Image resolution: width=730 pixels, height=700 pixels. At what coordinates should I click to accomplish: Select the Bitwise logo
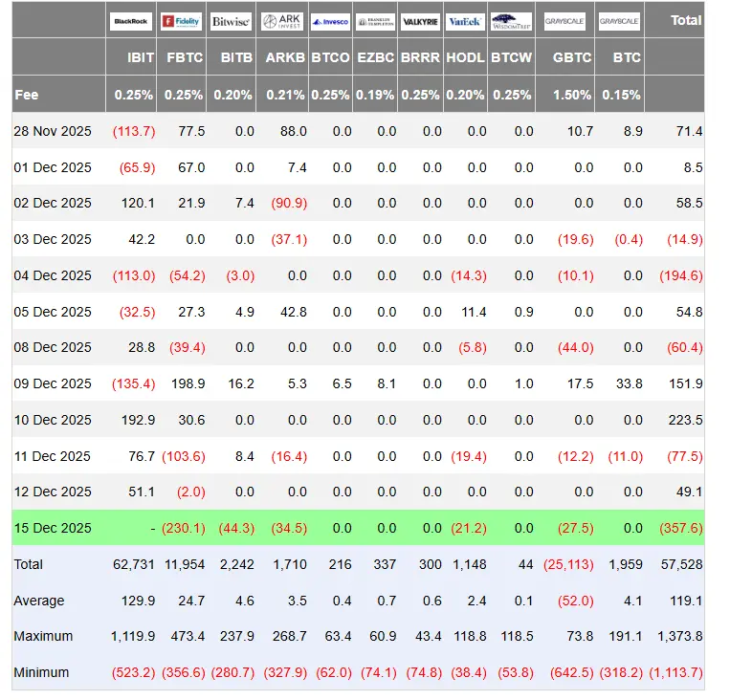pos(231,21)
